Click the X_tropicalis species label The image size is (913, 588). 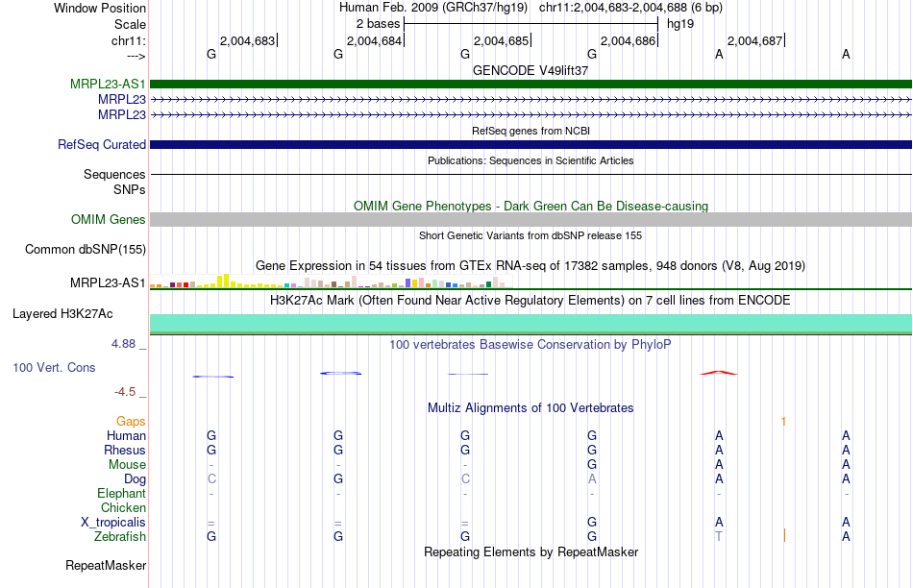pyautogui.click(x=113, y=523)
